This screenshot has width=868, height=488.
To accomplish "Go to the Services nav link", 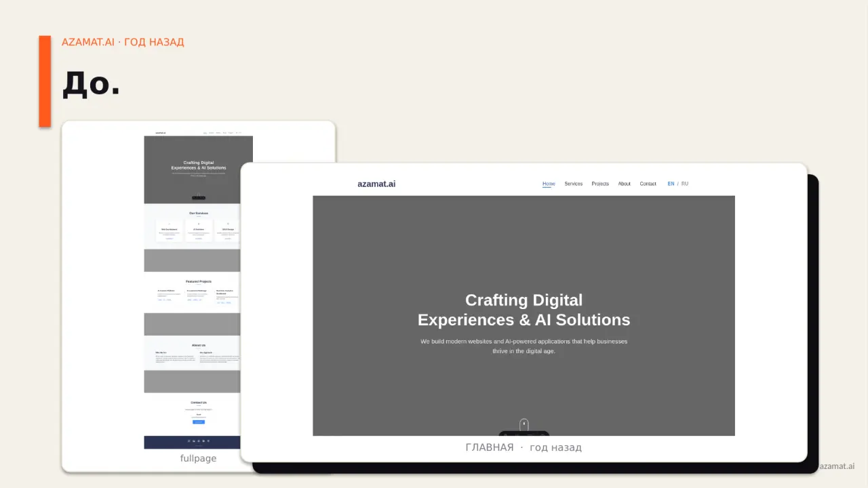I will tap(573, 184).
